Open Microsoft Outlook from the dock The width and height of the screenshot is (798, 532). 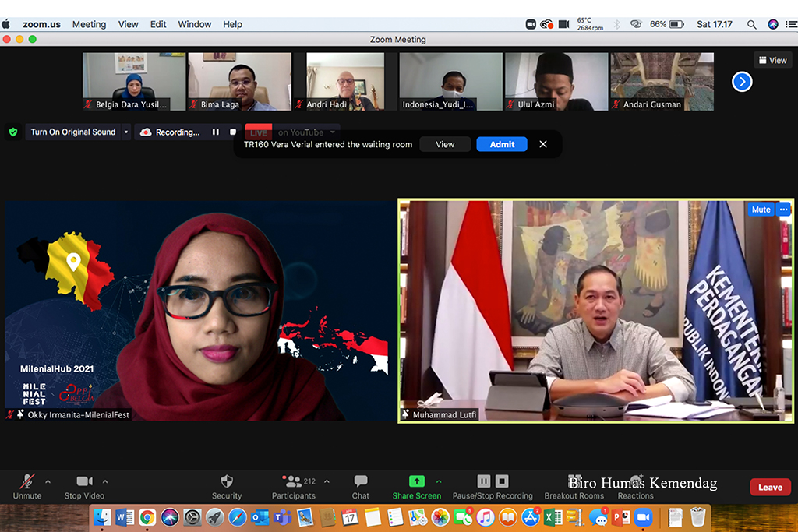click(x=260, y=518)
